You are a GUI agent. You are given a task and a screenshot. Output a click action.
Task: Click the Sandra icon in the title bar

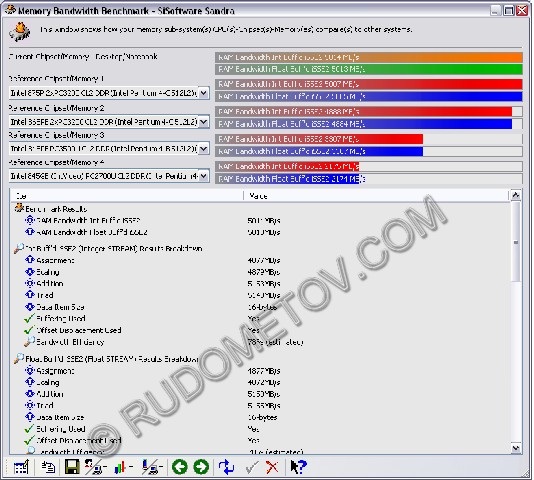coord(10,10)
